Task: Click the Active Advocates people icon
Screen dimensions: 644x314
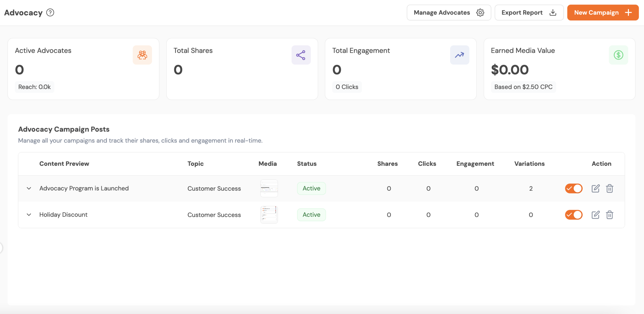Action: pyautogui.click(x=142, y=55)
